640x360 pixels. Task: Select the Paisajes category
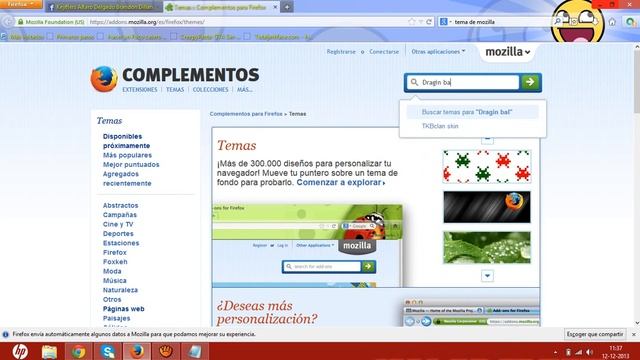pyautogui.click(x=116, y=318)
